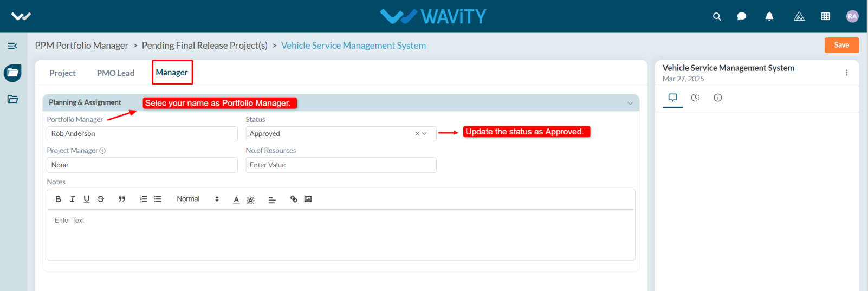Open the text color picker
This screenshot has width=868, height=291.
point(236,199)
